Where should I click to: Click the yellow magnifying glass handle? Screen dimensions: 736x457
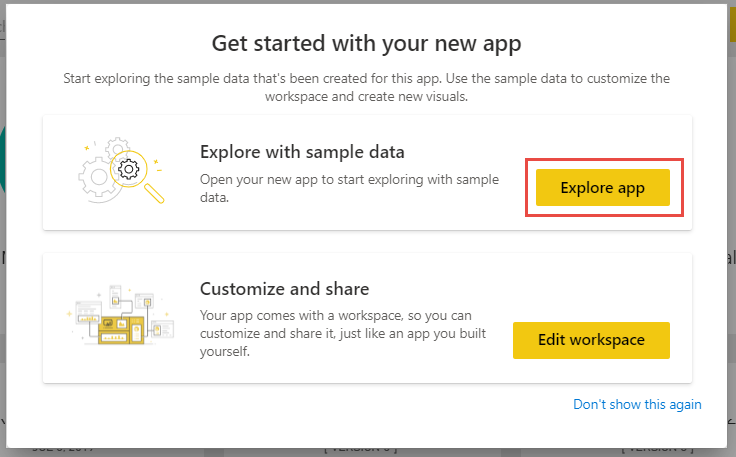click(154, 193)
